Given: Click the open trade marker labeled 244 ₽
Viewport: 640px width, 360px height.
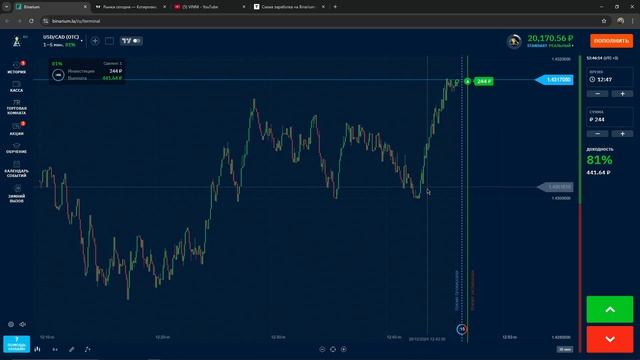Looking at the screenshot, I should (483, 82).
